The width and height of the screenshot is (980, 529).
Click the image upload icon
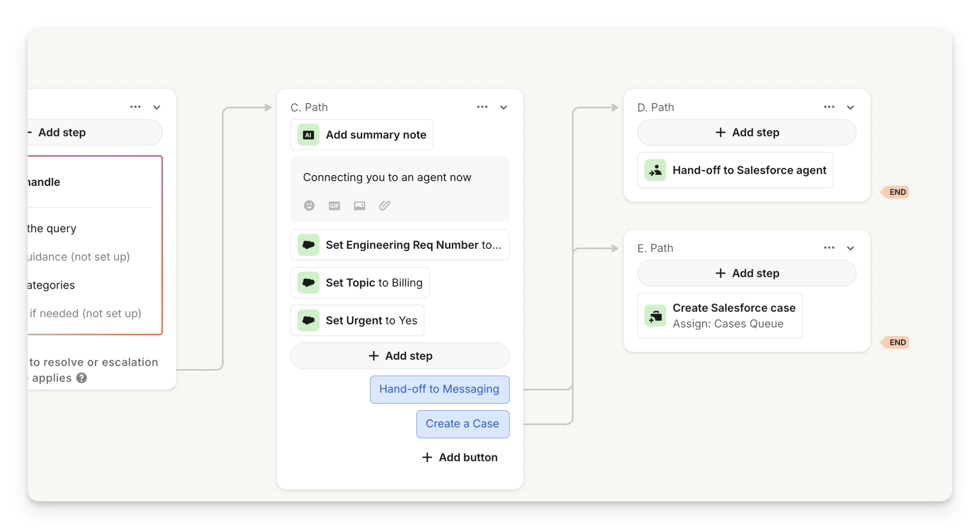pyautogui.click(x=359, y=206)
